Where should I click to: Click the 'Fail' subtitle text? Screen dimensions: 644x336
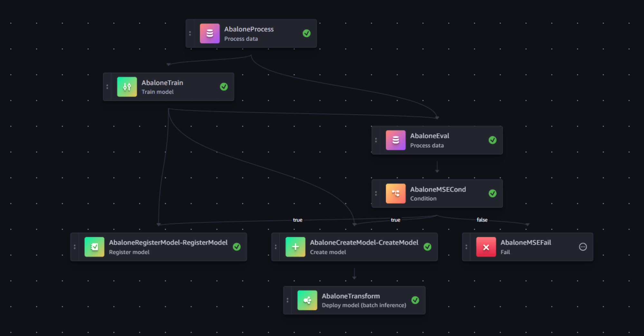coord(505,252)
